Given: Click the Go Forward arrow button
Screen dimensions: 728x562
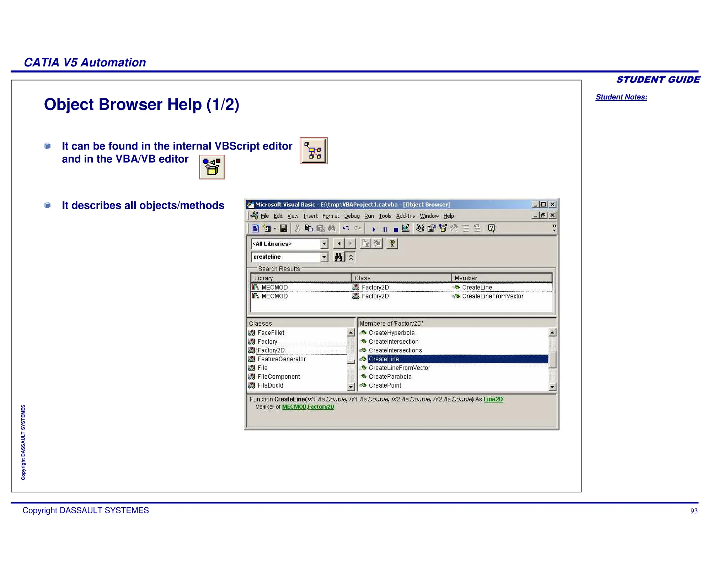Looking at the screenshot, I should click(350, 243).
